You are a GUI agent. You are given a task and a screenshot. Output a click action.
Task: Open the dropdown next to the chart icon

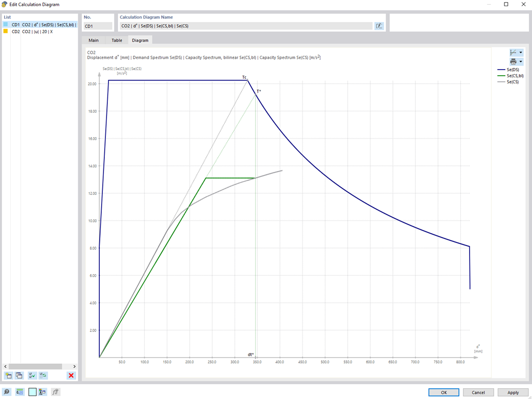coord(521,52)
